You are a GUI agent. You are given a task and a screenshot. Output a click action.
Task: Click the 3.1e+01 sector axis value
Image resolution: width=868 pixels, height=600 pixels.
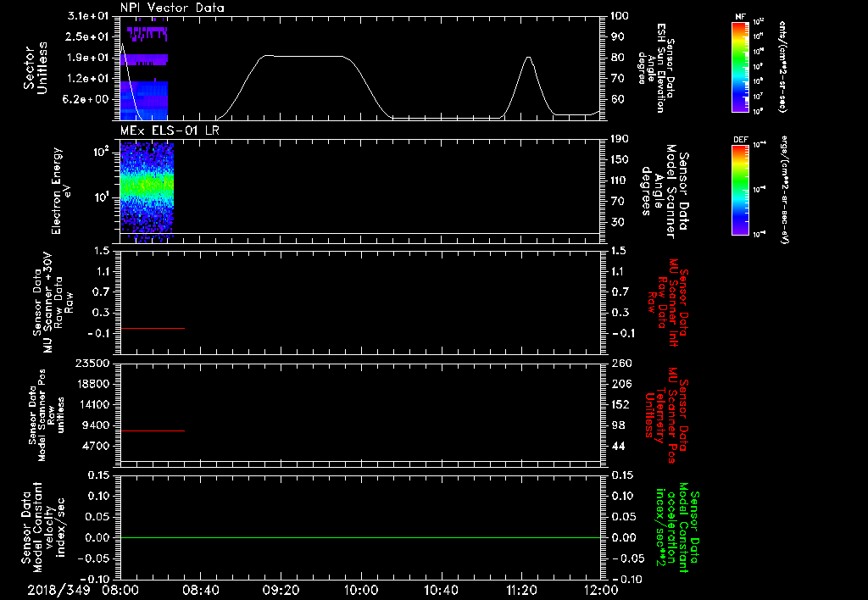click(x=88, y=16)
